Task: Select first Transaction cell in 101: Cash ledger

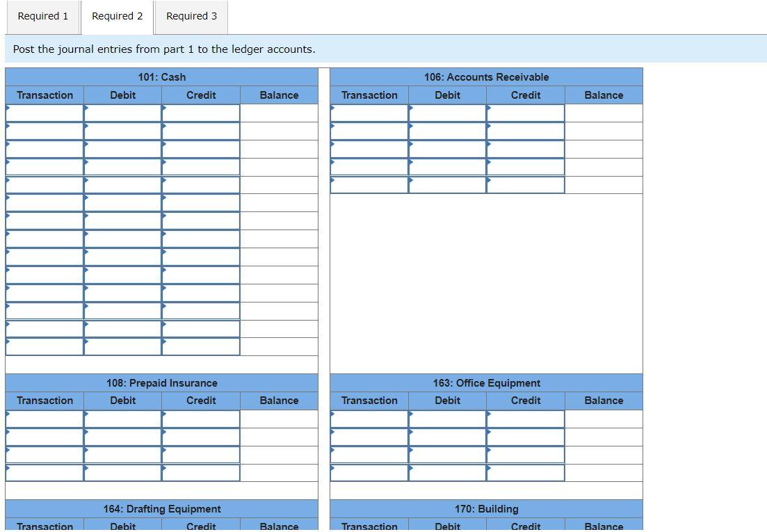Action: click(x=45, y=113)
